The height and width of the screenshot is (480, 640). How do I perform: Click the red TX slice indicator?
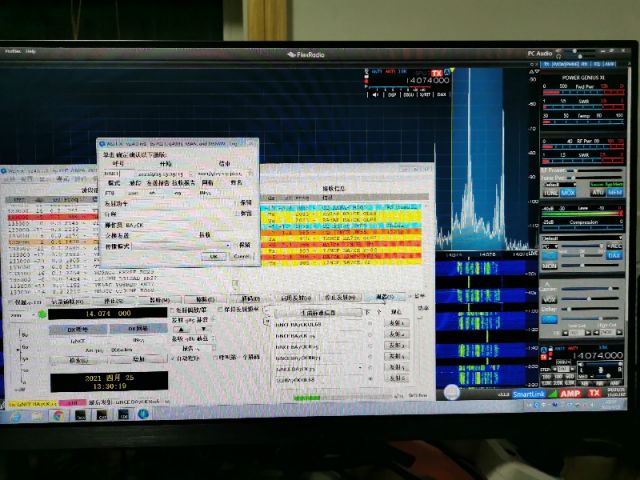point(437,73)
